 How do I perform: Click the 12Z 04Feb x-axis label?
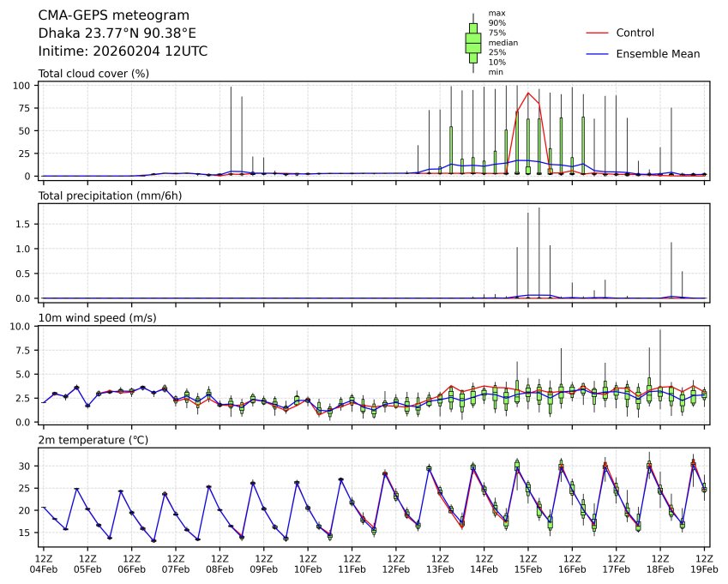coord(43,563)
